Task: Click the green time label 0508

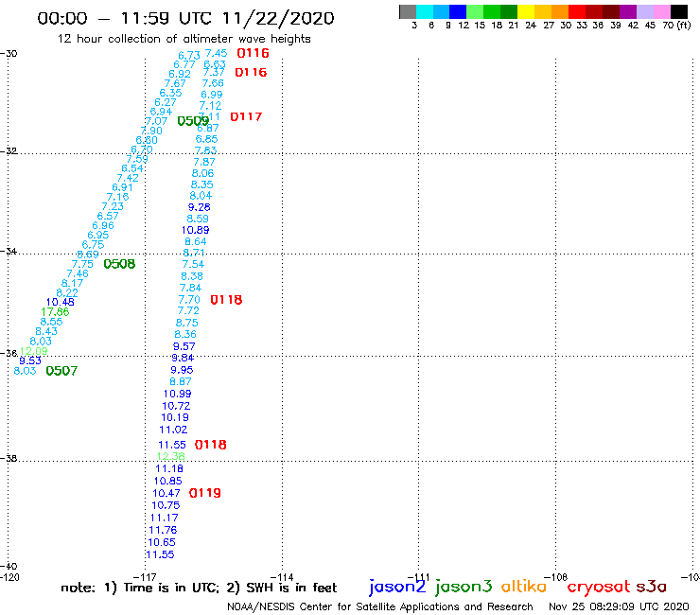Action: click(119, 264)
